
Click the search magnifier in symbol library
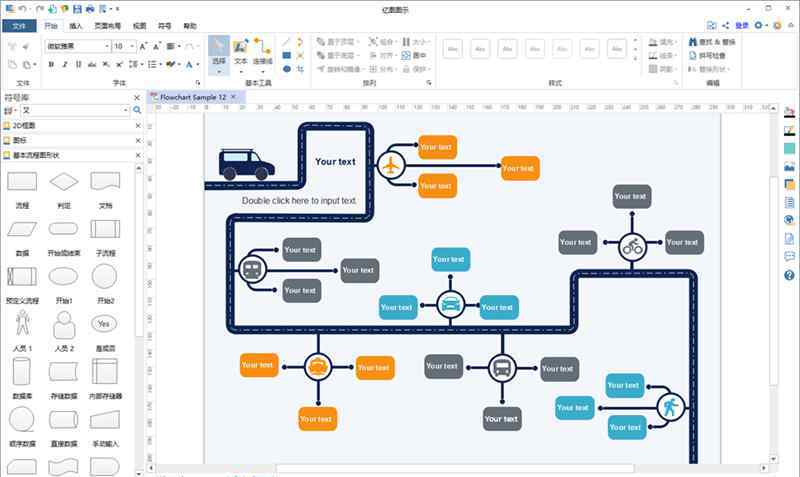(137, 110)
